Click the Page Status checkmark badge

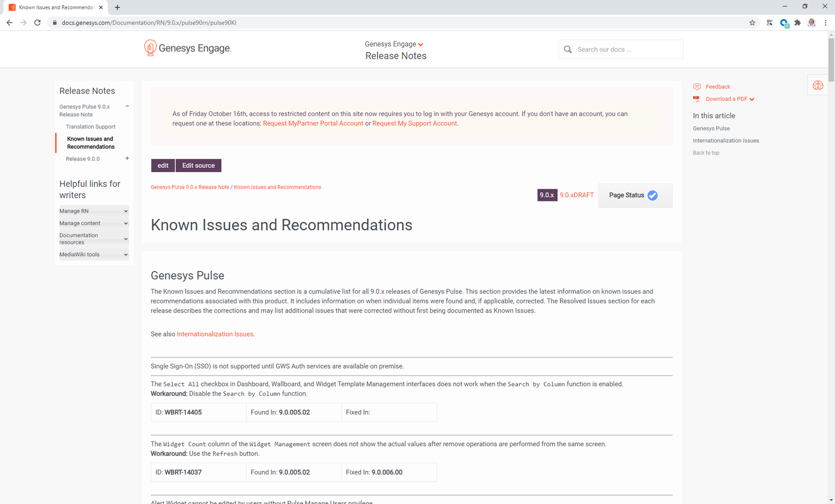[652, 195]
